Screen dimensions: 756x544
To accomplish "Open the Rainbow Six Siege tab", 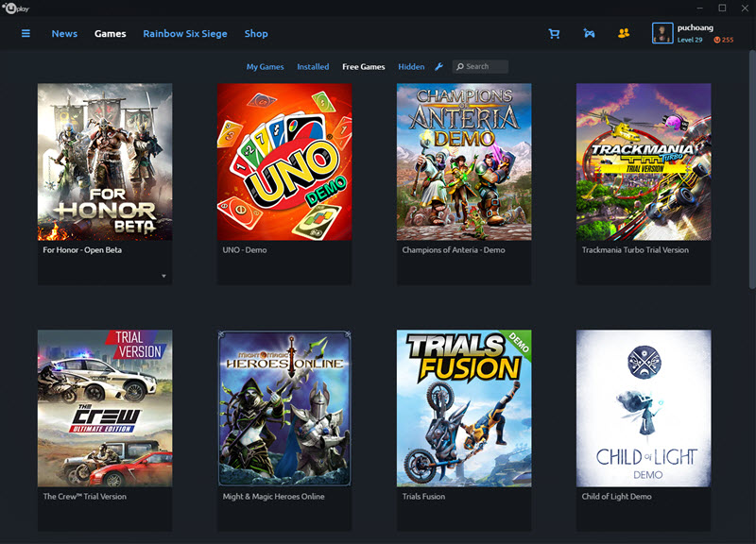I will tap(184, 34).
